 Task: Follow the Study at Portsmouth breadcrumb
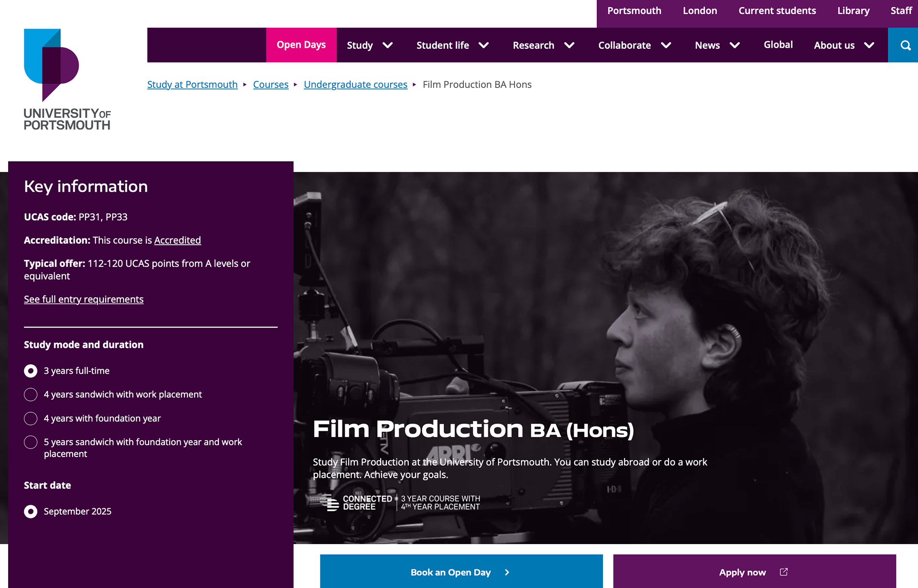[192, 85]
